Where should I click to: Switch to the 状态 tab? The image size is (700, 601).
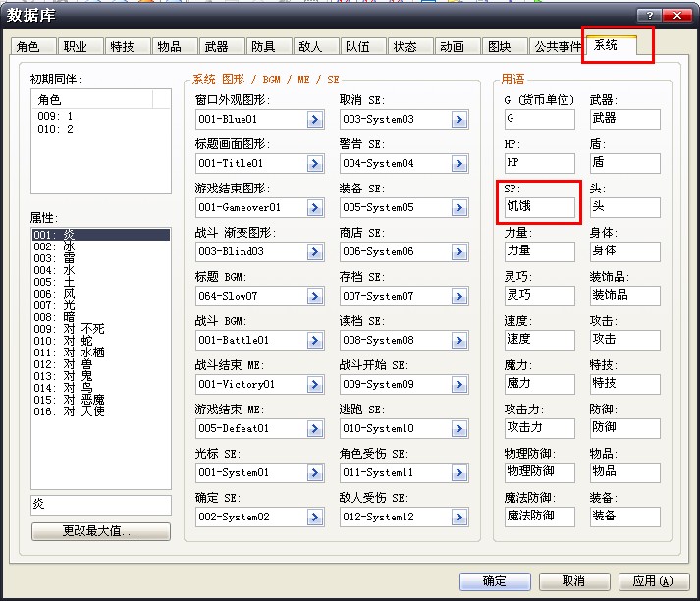pyautogui.click(x=410, y=46)
